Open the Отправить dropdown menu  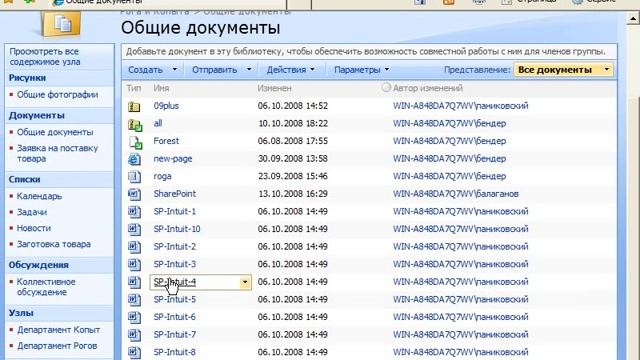click(221, 70)
